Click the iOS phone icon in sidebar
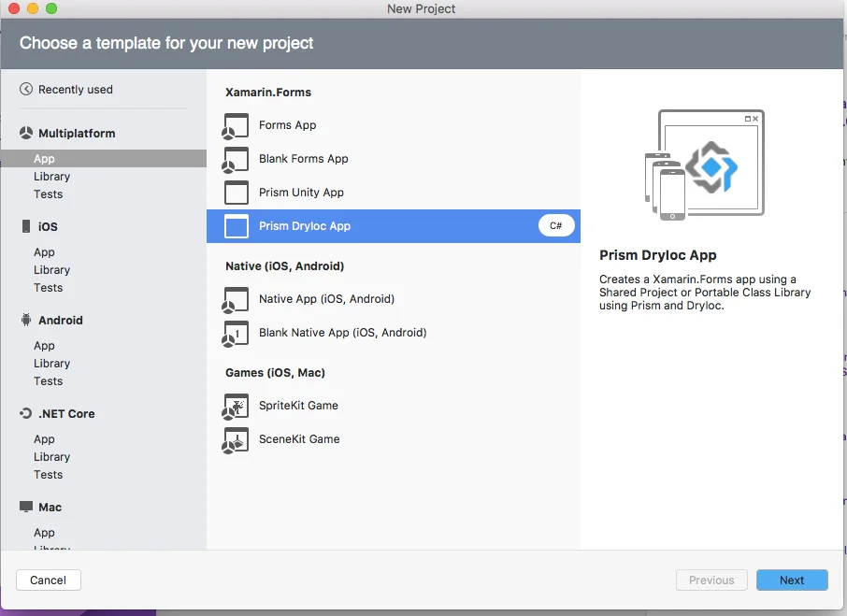The height and width of the screenshot is (616, 847). [26, 226]
